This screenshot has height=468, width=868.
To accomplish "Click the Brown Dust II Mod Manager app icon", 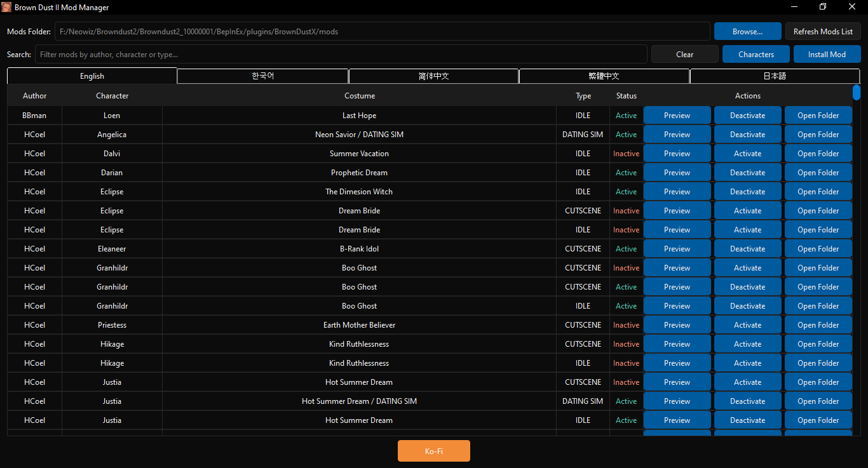I will [7, 7].
